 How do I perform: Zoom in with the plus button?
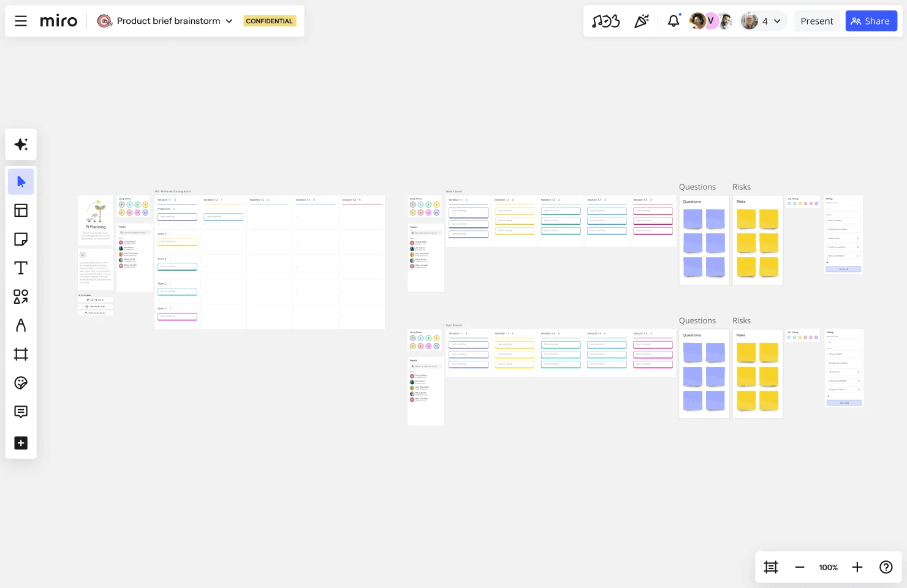click(857, 567)
